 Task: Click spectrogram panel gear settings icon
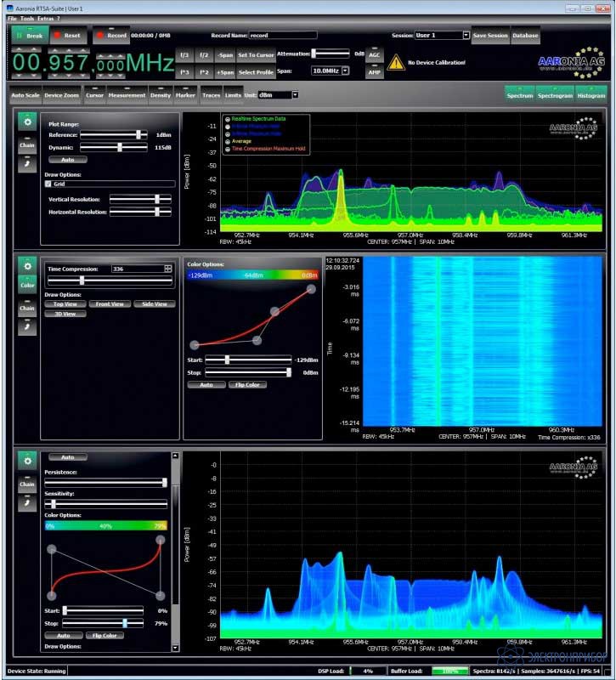tap(27, 266)
